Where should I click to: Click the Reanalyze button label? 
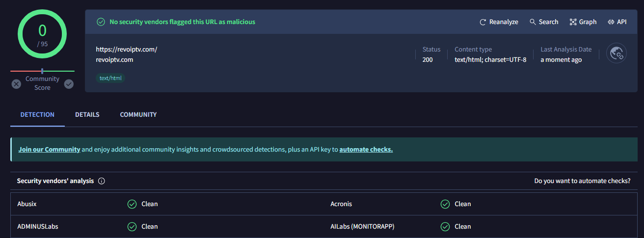(504, 22)
